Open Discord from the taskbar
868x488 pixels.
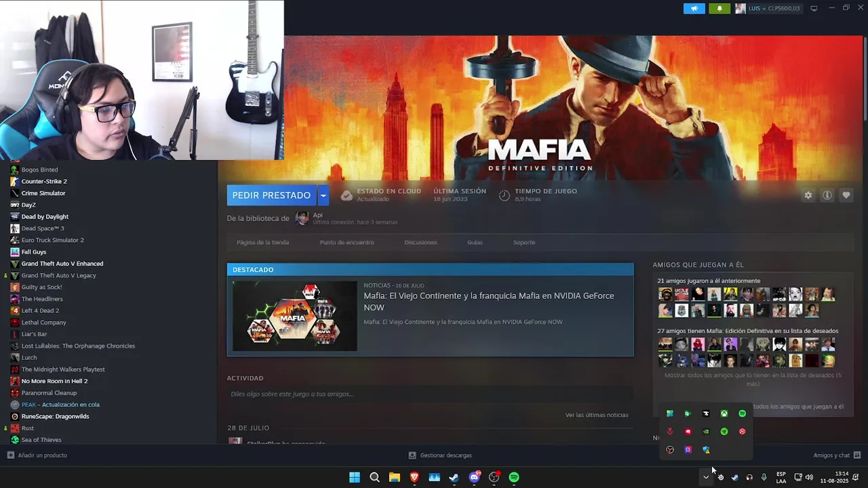[x=474, y=477]
